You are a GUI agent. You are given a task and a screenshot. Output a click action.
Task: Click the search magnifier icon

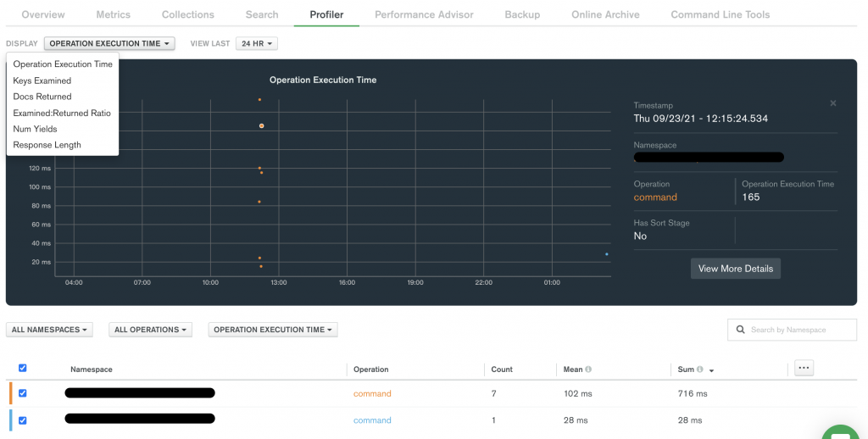(x=740, y=330)
